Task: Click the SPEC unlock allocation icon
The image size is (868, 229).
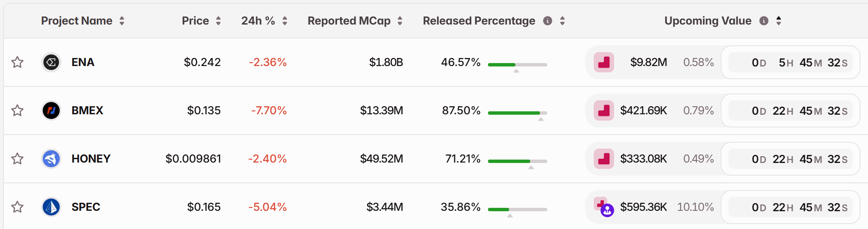Action: coord(603,207)
